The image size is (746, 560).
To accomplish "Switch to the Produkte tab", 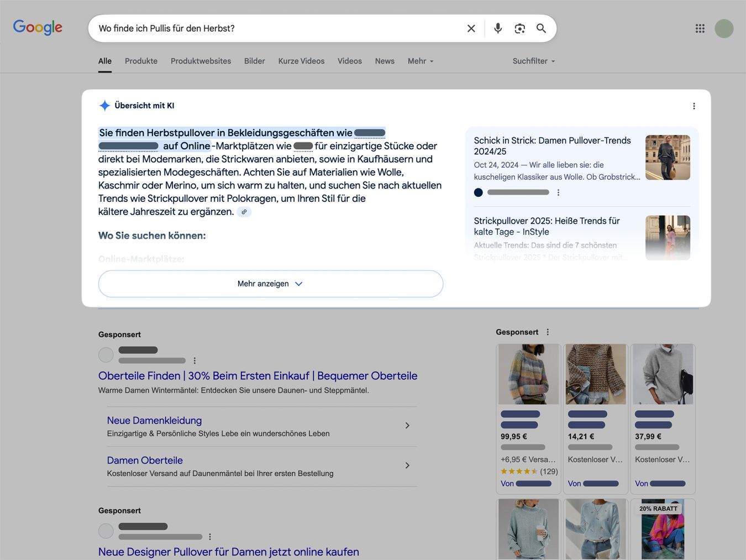I will 141,61.
